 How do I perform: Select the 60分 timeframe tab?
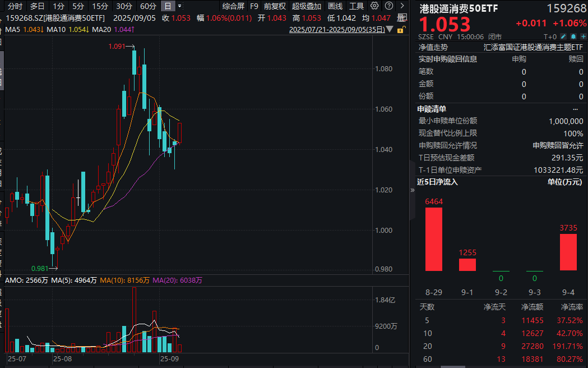coord(148,6)
